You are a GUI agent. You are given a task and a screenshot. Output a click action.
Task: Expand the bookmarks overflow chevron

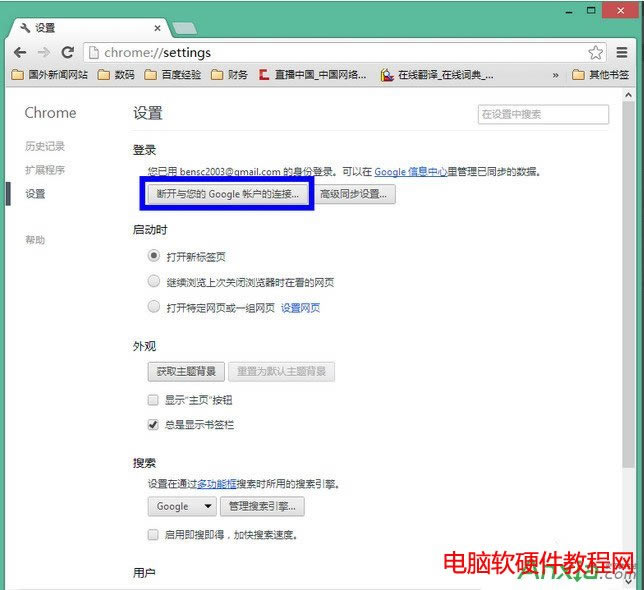point(555,75)
